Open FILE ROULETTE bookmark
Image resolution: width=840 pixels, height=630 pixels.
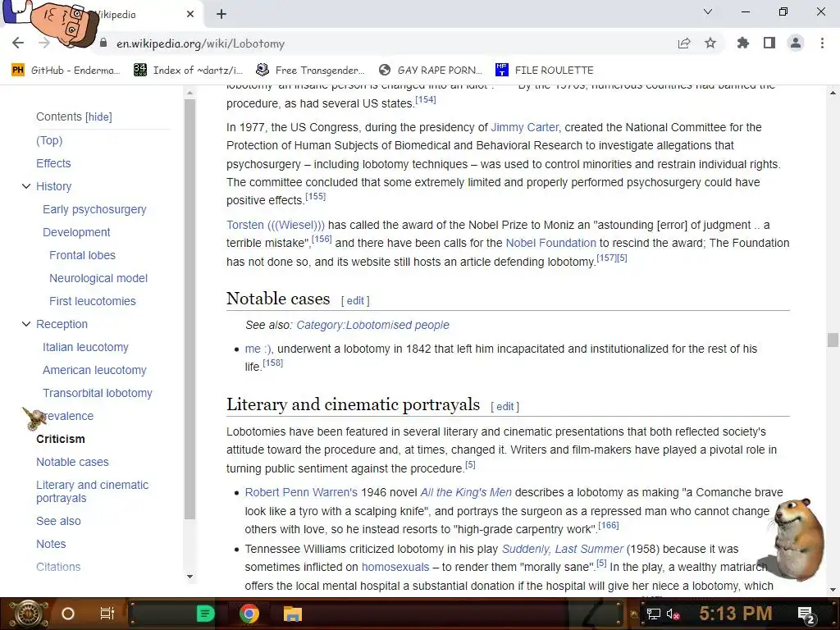545,71
